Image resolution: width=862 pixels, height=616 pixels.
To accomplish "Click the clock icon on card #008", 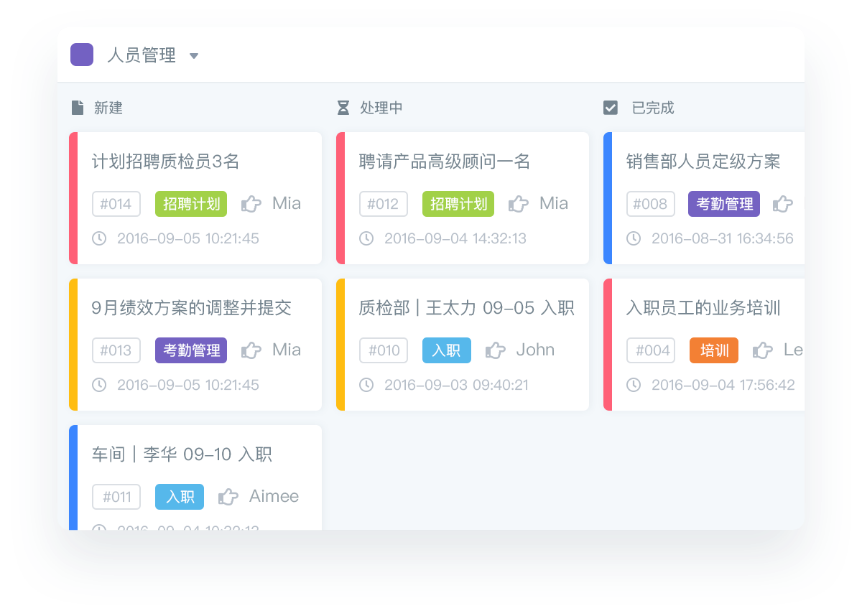I will click(634, 238).
